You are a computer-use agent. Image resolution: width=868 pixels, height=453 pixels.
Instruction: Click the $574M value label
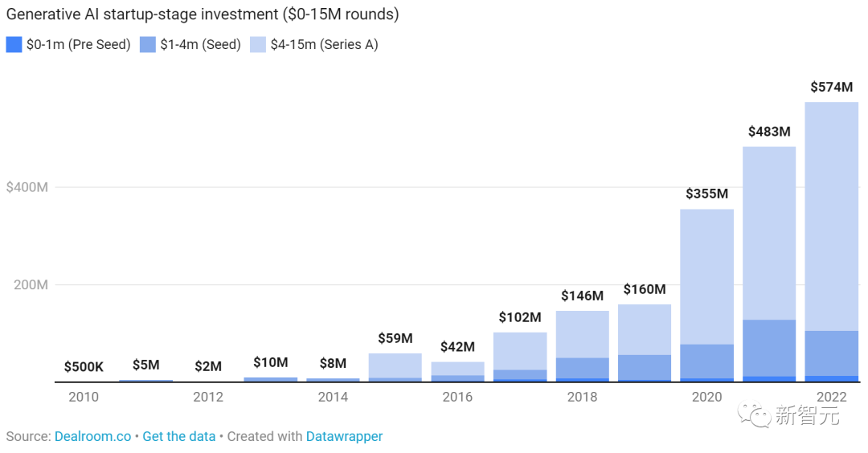[x=832, y=87]
